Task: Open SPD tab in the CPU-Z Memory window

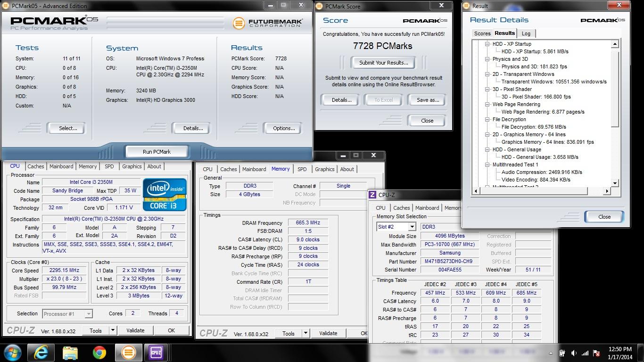Action: [302, 169]
